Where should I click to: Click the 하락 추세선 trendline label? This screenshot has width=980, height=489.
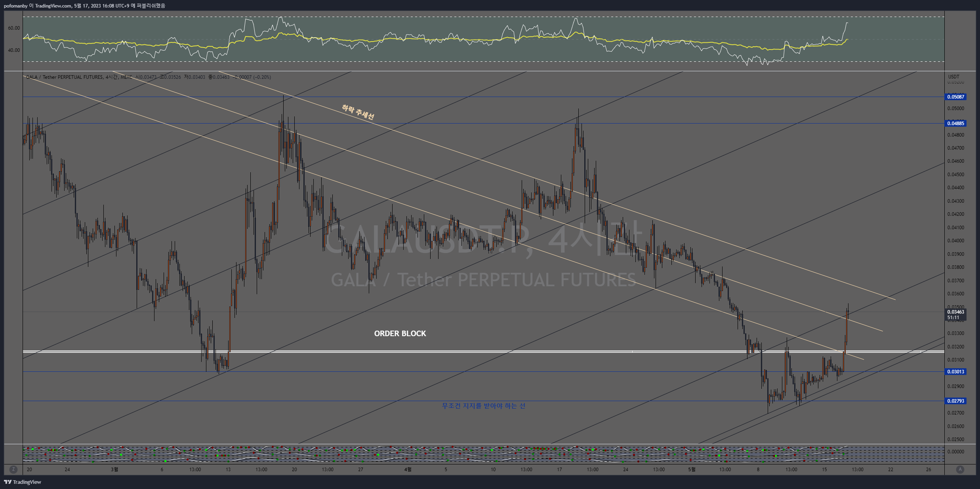pos(358,112)
